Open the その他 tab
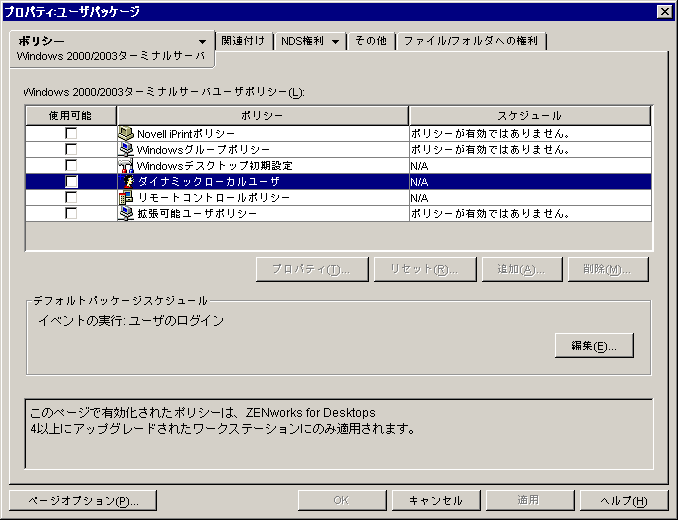Image resolution: width=678 pixels, height=520 pixels. [371, 41]
